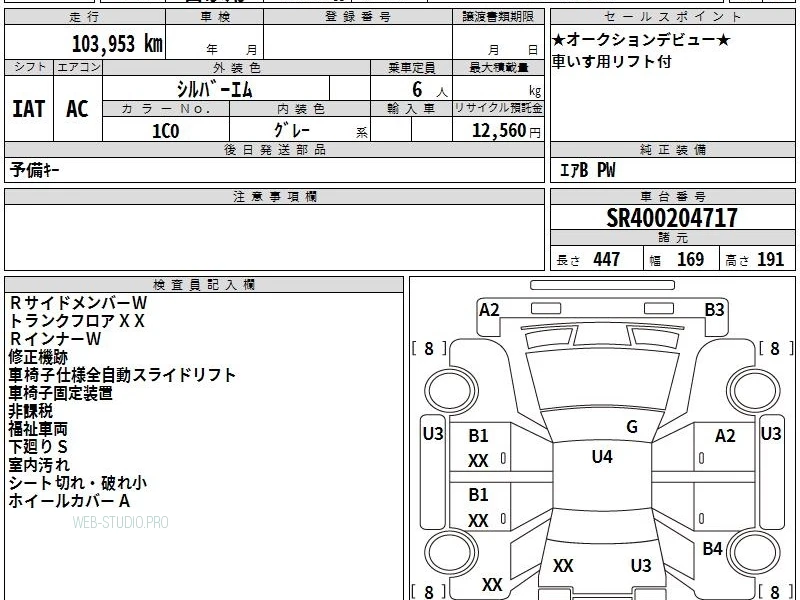This screenshot has width=800, height=600.
Task: Select the chassis number SR400204717
Action: click(x=672, y=218)
